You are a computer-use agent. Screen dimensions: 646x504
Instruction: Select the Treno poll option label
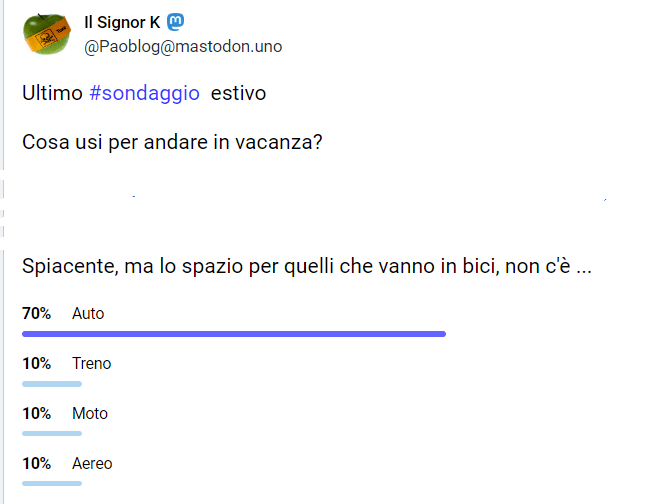tap(92, 363)
